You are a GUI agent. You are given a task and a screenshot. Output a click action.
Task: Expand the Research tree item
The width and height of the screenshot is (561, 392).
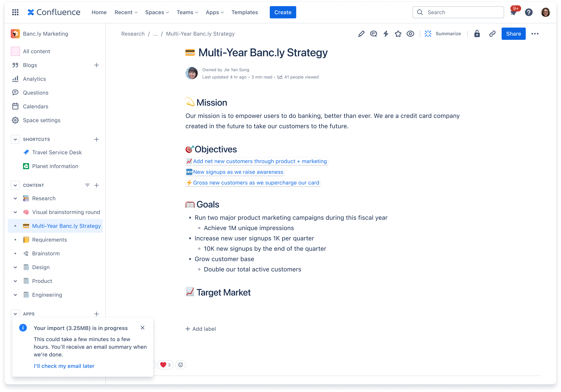[x=15, y=198]
